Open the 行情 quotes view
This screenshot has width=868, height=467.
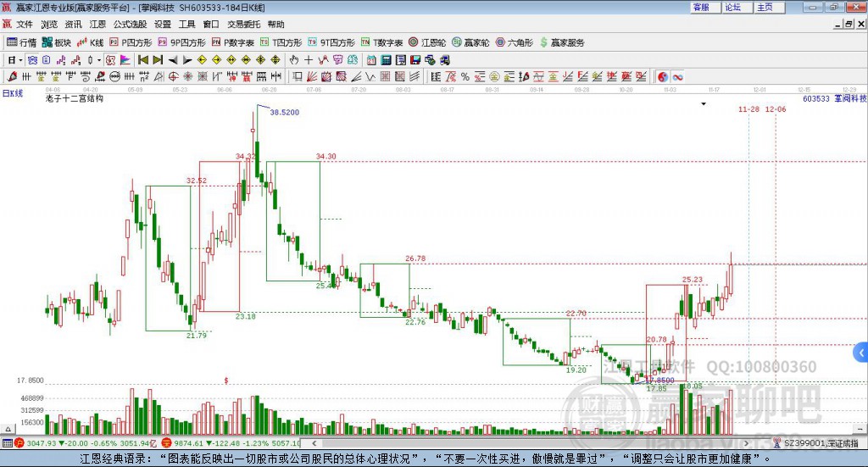21,42
